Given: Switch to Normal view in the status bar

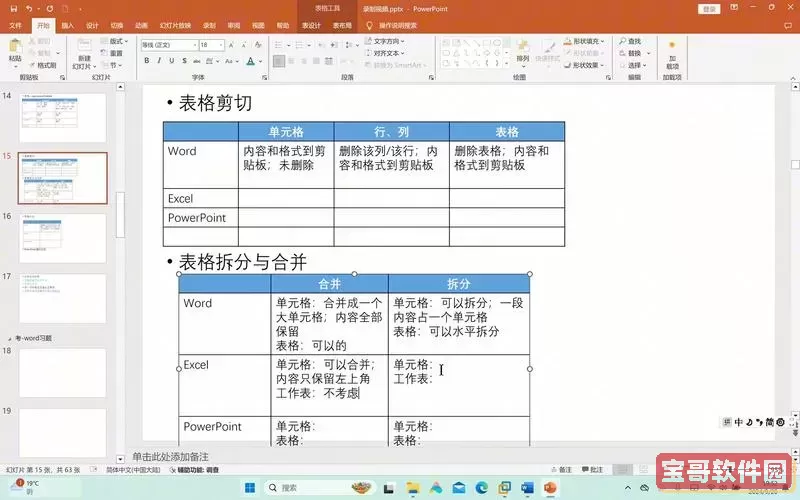Looking at the screenshot, I should click(x=621, y=469).
